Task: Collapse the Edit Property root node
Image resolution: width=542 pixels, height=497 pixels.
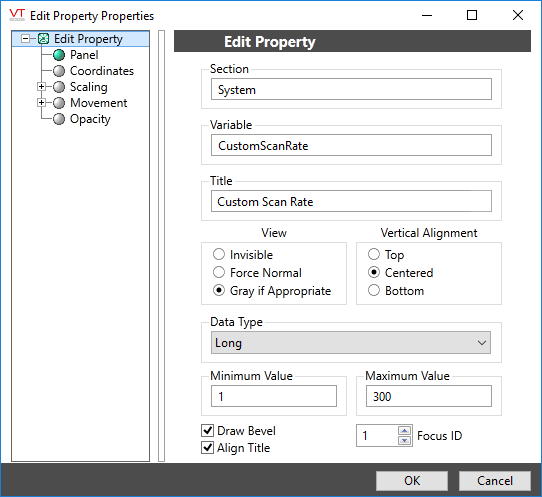Action: click(25, 39)
